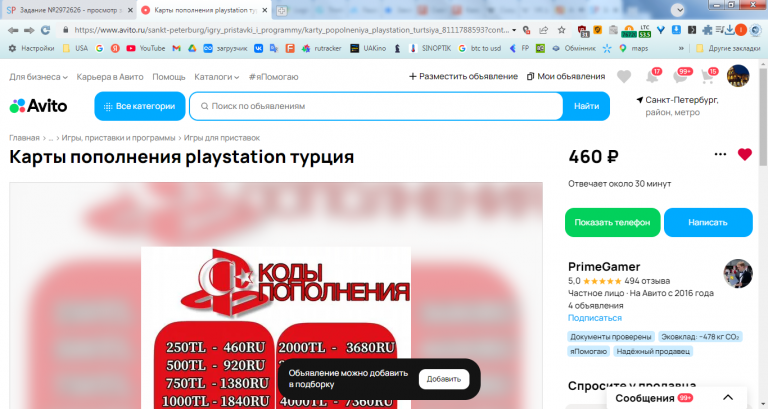Image resolution: width=768 pixels, height=409 pixels.
Task: Reload the Avito page
Action: [46, 30]
